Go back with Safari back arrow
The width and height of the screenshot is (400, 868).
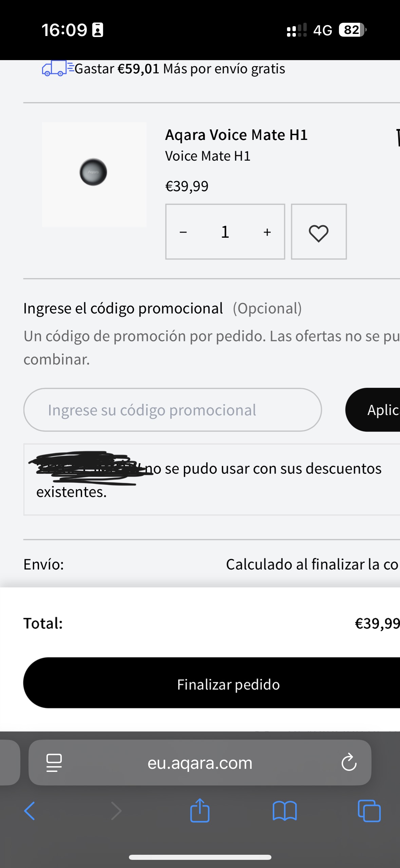[x=30, y=811]
